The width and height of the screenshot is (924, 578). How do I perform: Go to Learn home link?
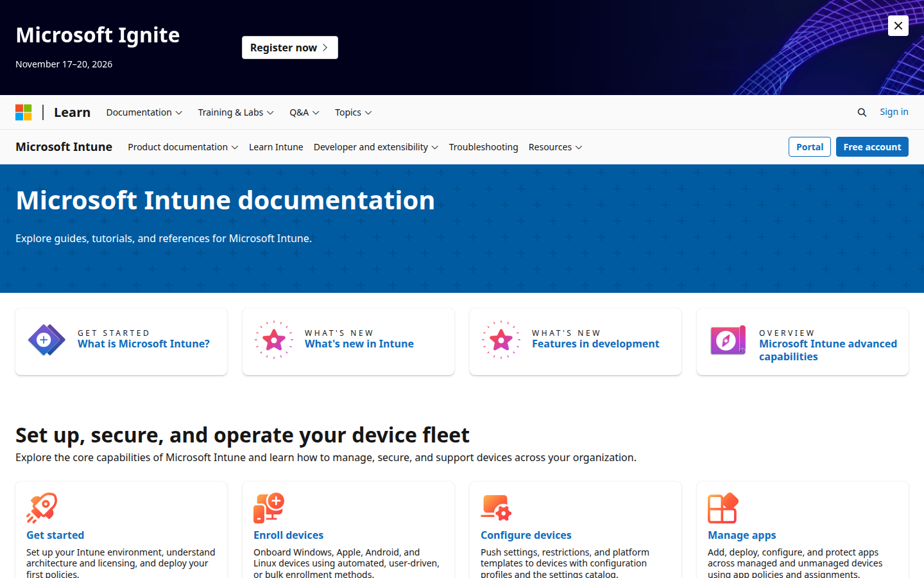coord(72,112)
